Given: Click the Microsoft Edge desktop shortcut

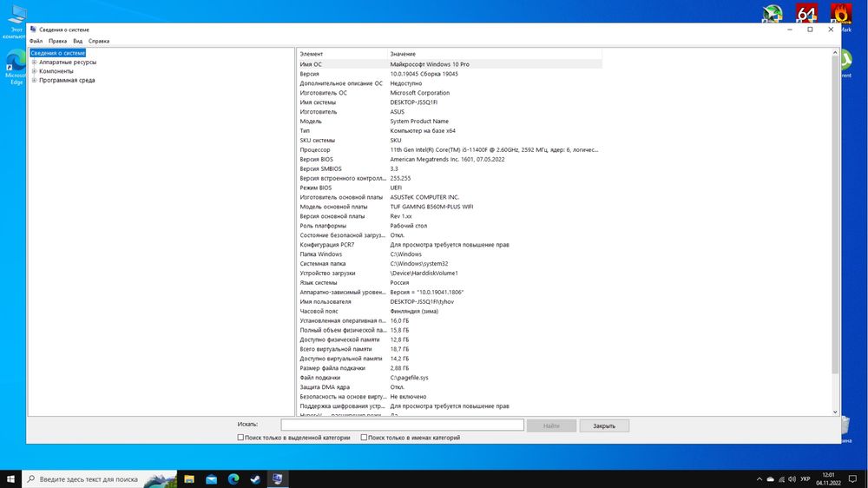Looking at the screenshot, I should pos(16,67).
